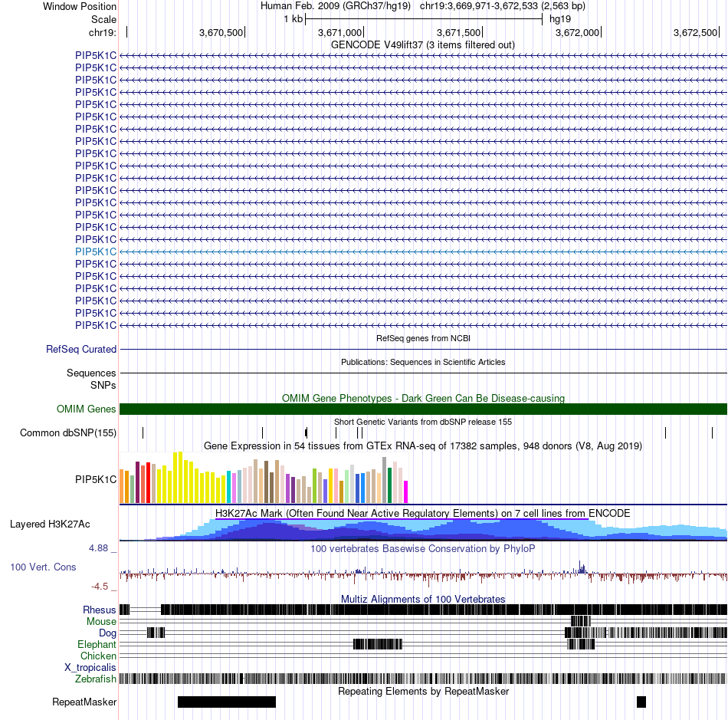Viewport: 728px width, 720px height.
Task: Click the 'RefSeq genes from NCBI' title
Action: click(424, 339)
